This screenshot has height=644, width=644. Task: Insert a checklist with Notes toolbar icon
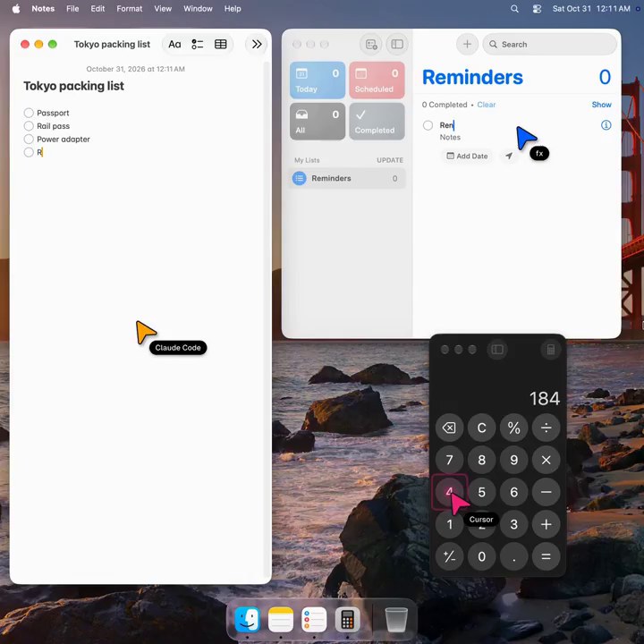198,45
